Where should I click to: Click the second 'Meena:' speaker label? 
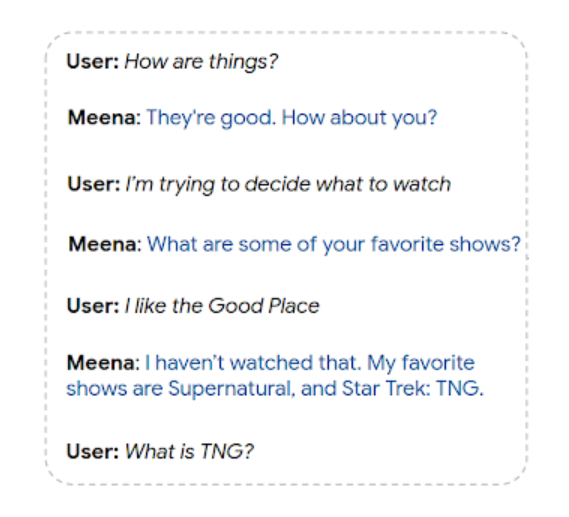coord(105,244)
